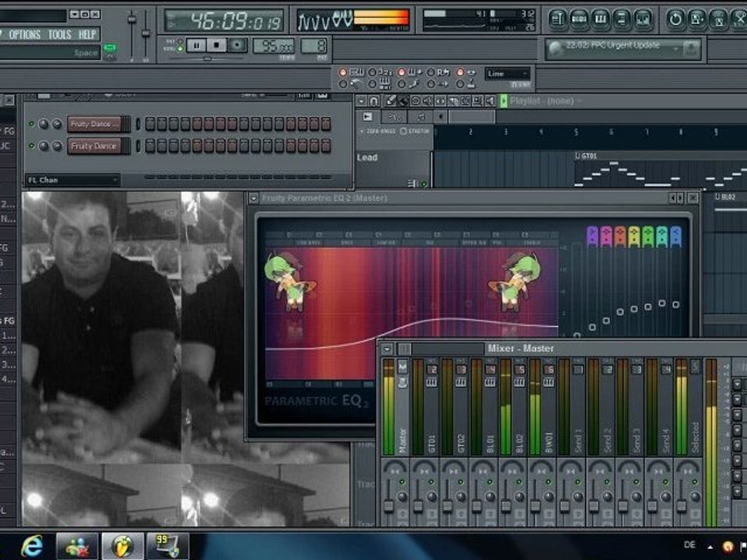Toggle the 3-2-1 recording countdown LED

[x=372, y=72]
